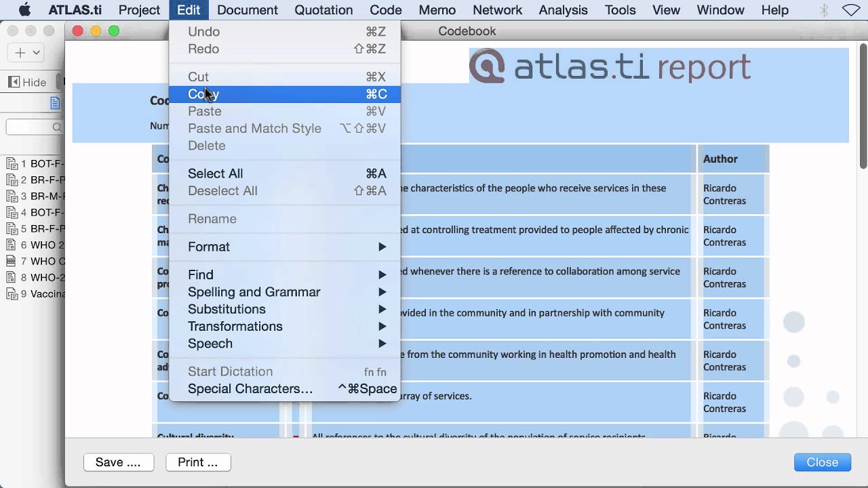Click the Hide sidebar button
868x488 pixels.
(x=28, y=82)
